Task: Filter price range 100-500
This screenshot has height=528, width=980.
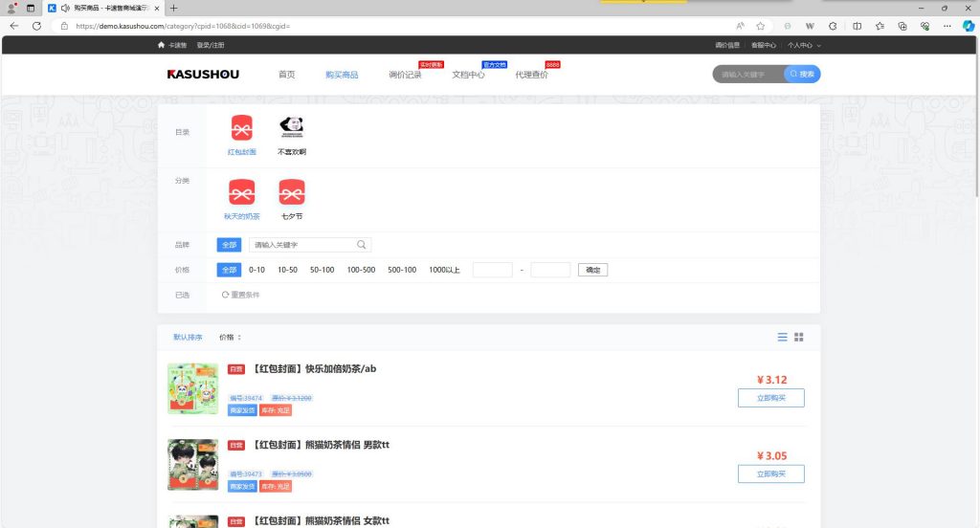Action: [361, 270]
